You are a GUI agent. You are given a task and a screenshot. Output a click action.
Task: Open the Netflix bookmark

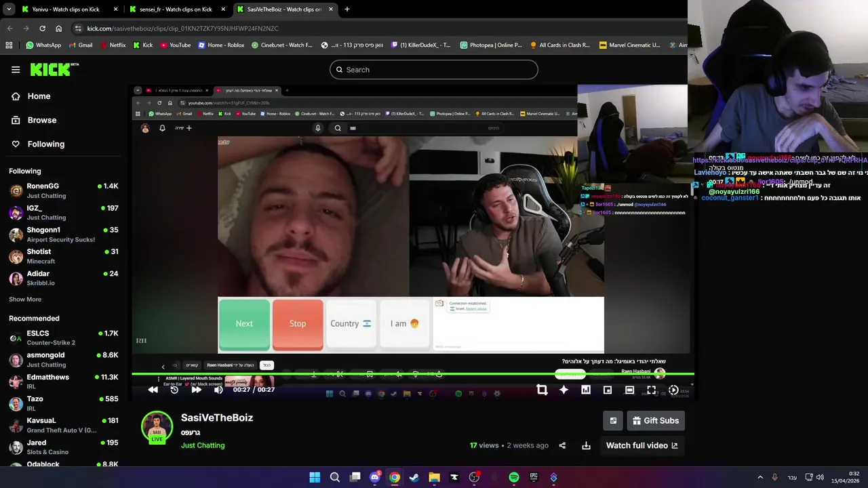coord(113,45)
